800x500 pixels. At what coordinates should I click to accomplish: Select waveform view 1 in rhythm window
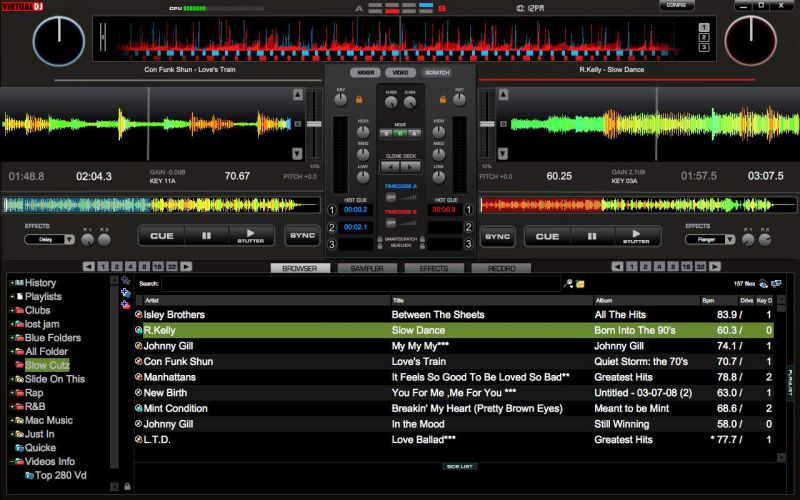click(704, 27)
